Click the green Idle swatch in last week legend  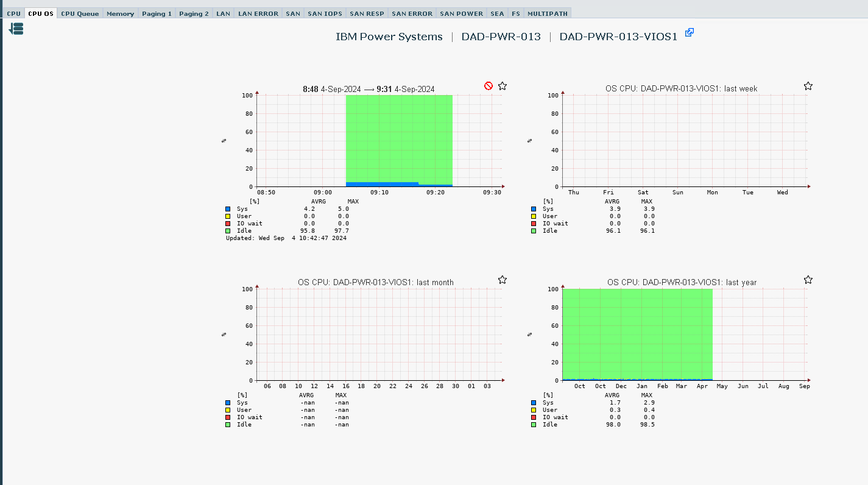pos(534,231)
